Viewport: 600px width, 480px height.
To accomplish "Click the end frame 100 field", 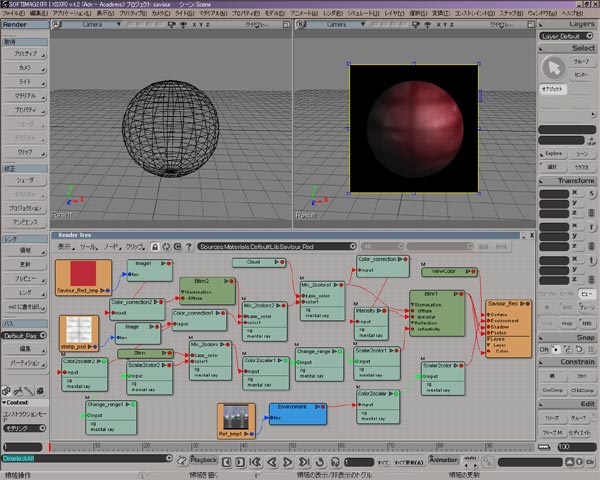I will point(577,447).
